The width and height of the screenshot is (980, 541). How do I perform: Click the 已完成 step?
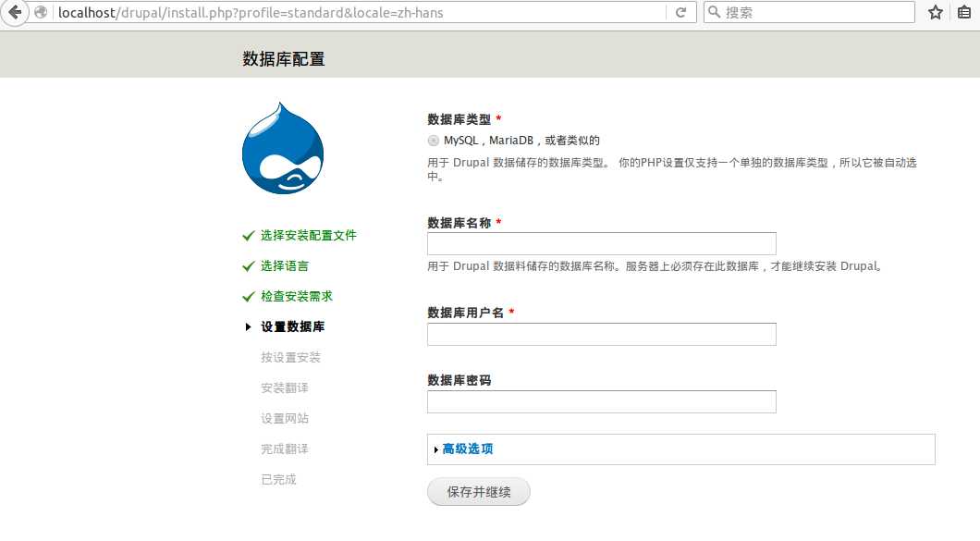coord(279,480)
